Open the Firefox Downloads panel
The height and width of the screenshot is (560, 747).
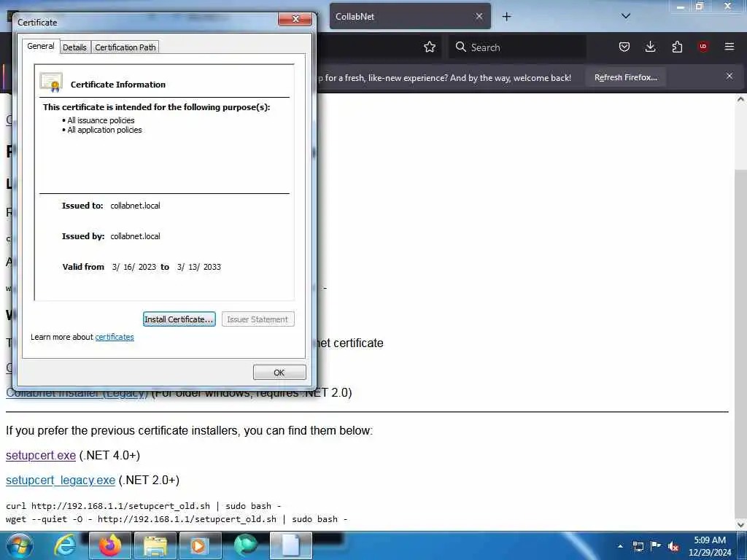point(650,47)
